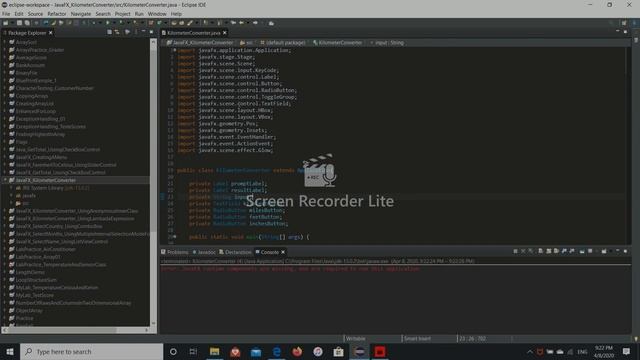The width and height of the screenshot is (640, 360).
Task: Collapse the import statements code fold
Action: (x=175, y=50)
